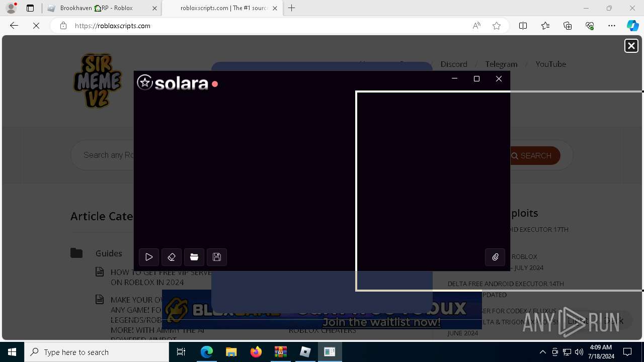Add this page to favorites star
644x362 pixels.
[497, 26]
